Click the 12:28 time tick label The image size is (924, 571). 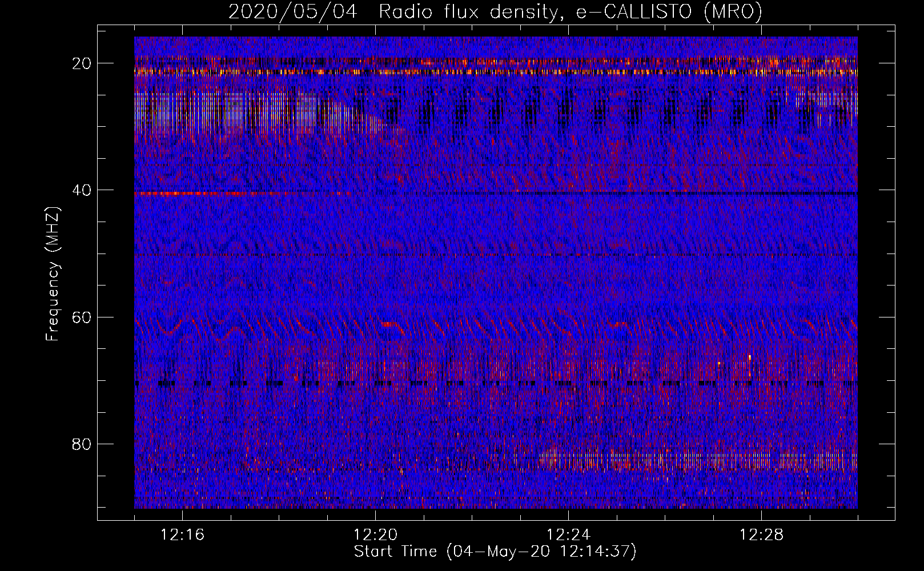click(761, 535)
